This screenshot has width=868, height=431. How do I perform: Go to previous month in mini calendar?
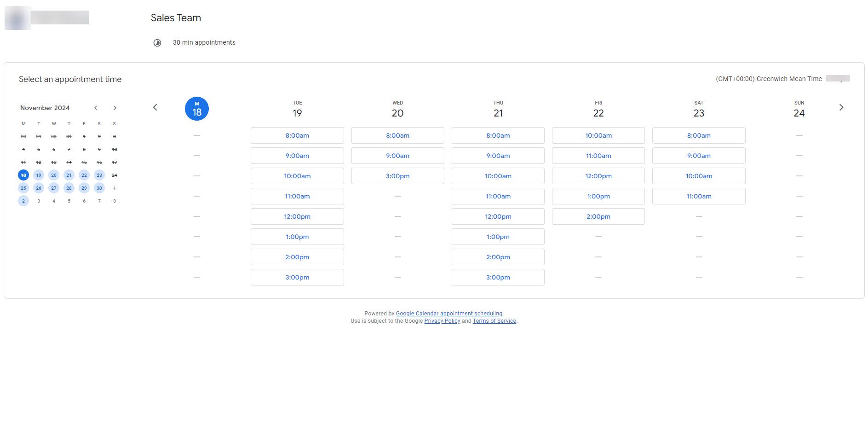96,107
